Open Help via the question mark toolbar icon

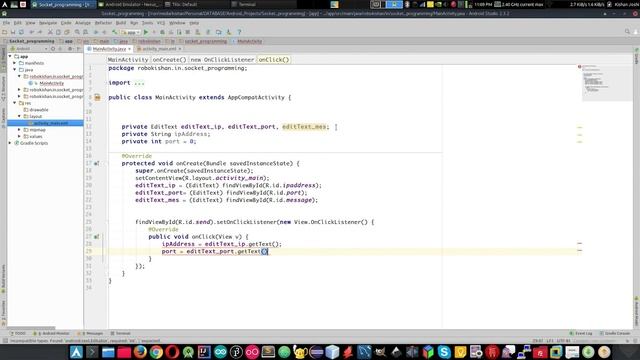(x=239, y=32)
